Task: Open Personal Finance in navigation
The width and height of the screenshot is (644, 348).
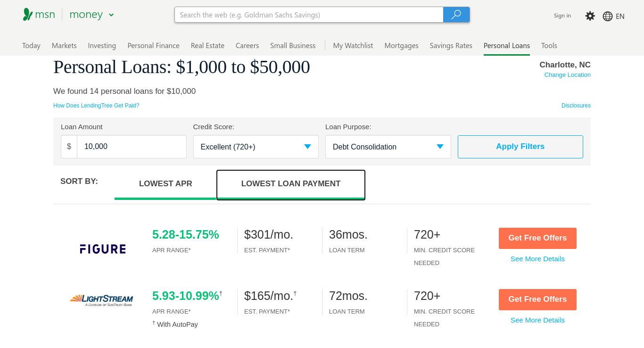Action: [x=153, y=46]
